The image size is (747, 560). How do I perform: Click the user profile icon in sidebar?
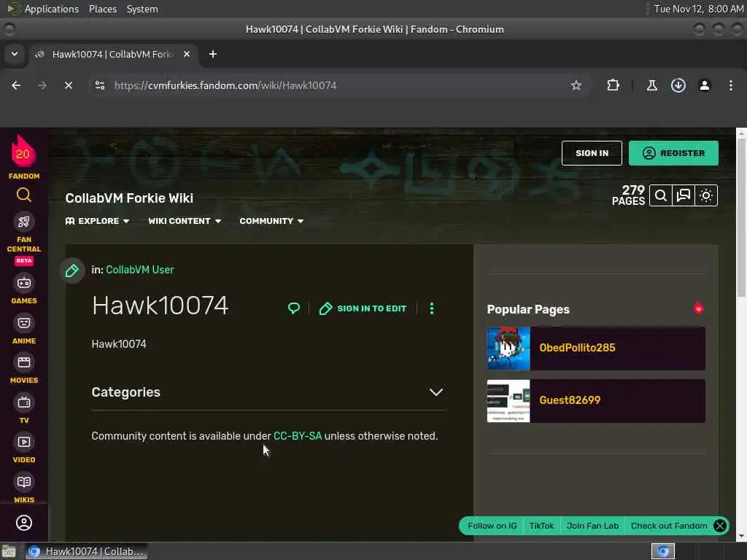(24, 523)
